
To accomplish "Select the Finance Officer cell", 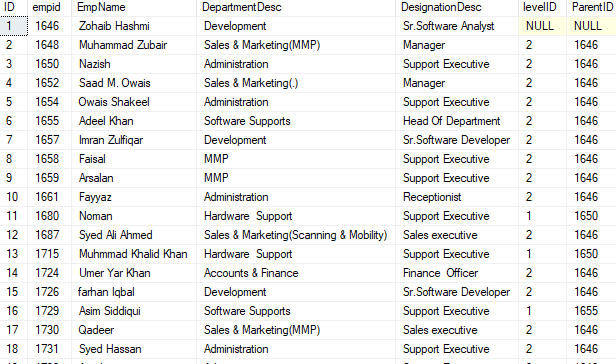I will point(457,273).
